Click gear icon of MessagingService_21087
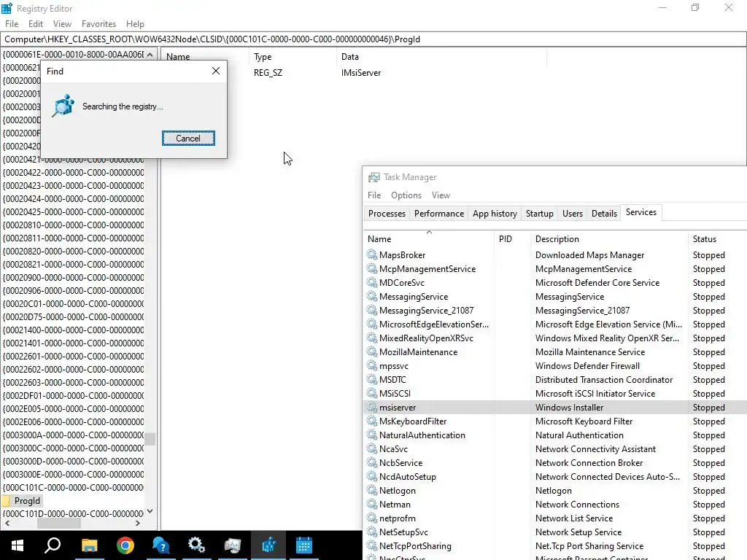747x560 pixels. pyautogui.click(x=372, y=310)
